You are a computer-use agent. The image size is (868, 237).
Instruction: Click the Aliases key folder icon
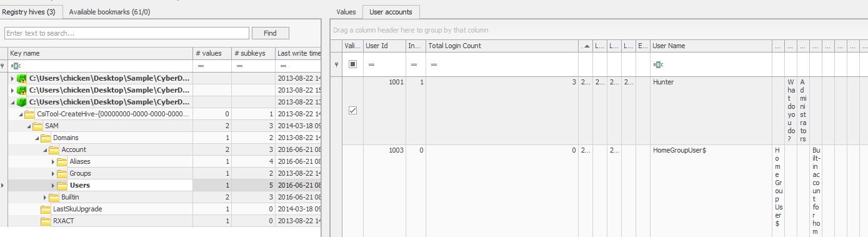click(62, 161)
